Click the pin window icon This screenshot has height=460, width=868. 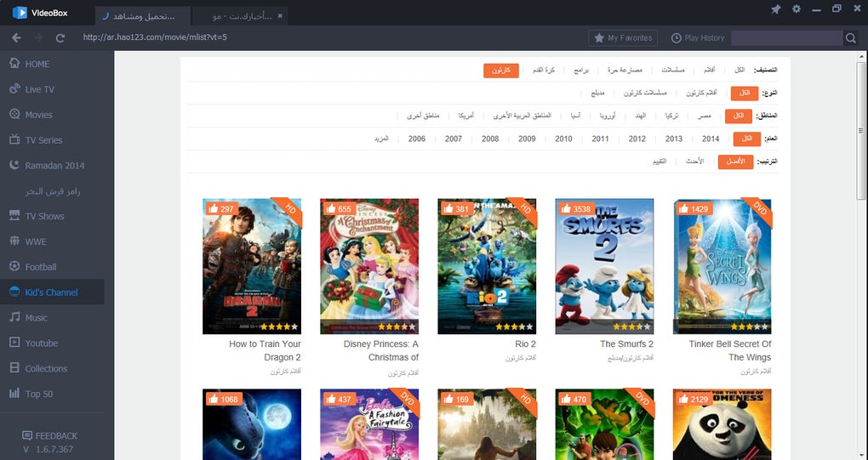[775, 9]
